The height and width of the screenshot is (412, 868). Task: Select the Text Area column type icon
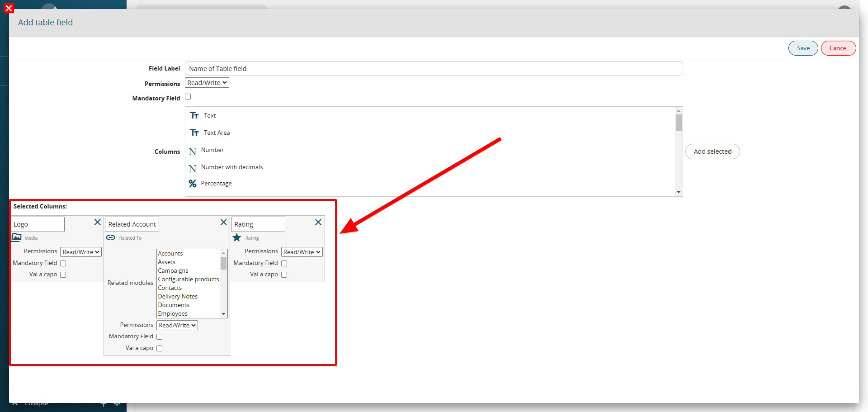[194, 133]
